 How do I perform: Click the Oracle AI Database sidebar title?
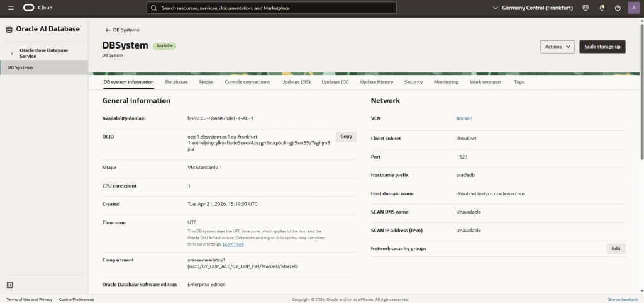[48, 29]
